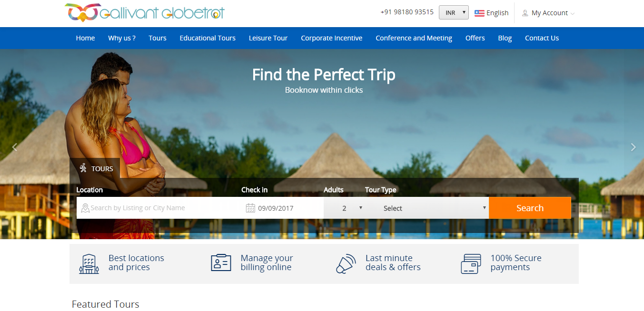Click the orange Search button
Viewport: 644px width, 311px height.
click(530, 208)
